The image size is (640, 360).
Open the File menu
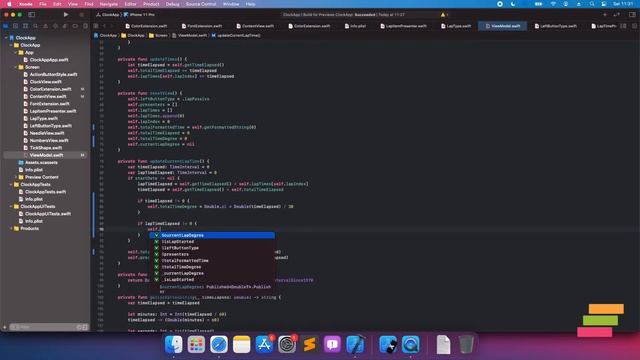tap(43, 4)
